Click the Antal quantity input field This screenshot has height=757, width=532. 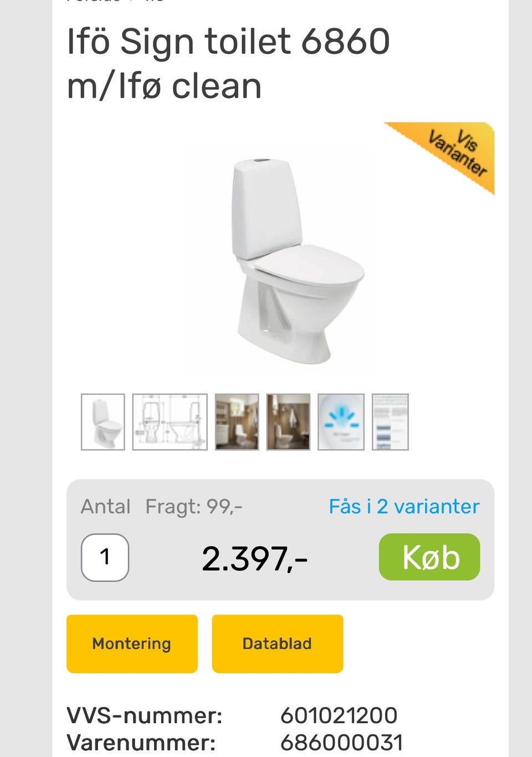click(x=105, y=557)
